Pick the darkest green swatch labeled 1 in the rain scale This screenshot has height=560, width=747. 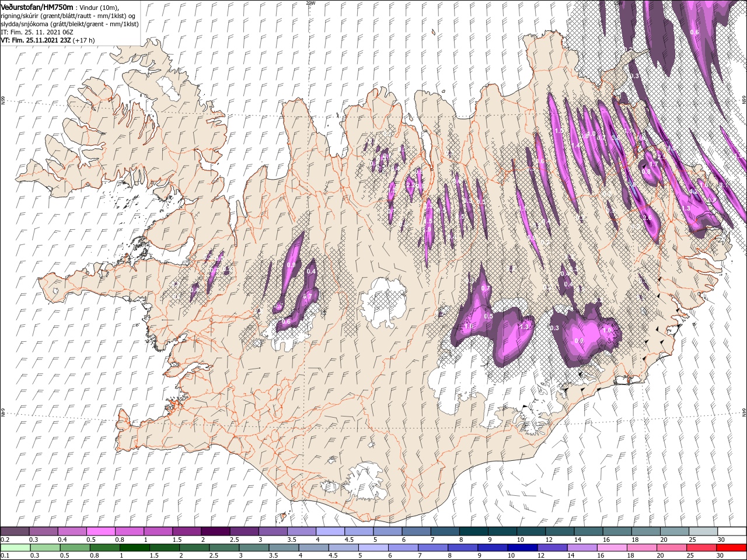(134, 548)
